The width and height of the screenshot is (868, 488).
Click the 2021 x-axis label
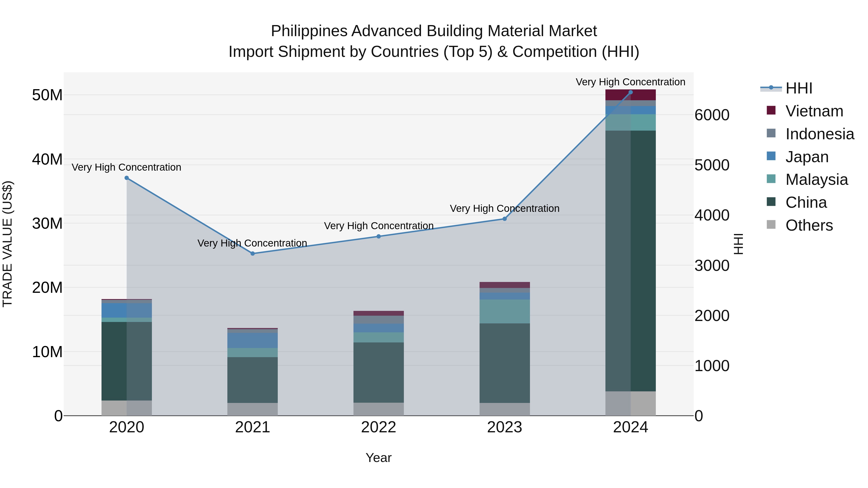point(253,427)
